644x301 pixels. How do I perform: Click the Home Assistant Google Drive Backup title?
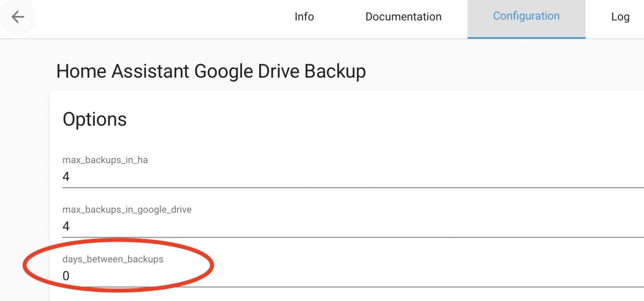coord(211,71)
